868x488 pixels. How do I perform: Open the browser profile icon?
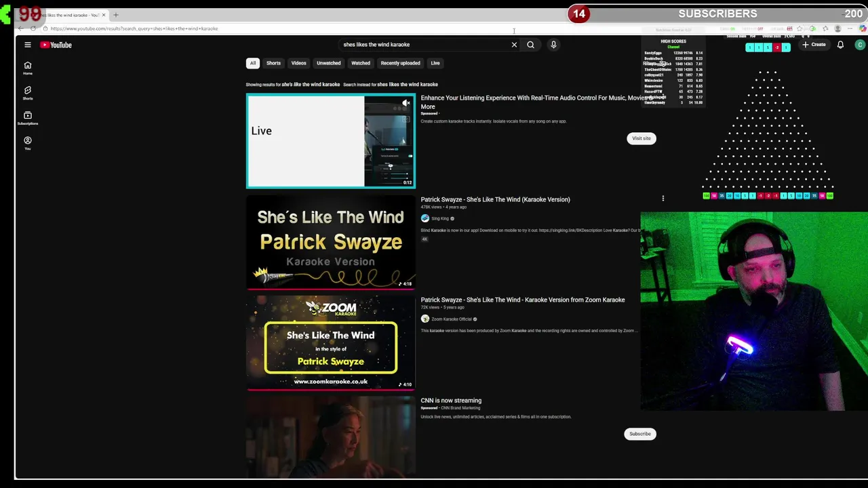pyautogui.click(x=837, y=28)
